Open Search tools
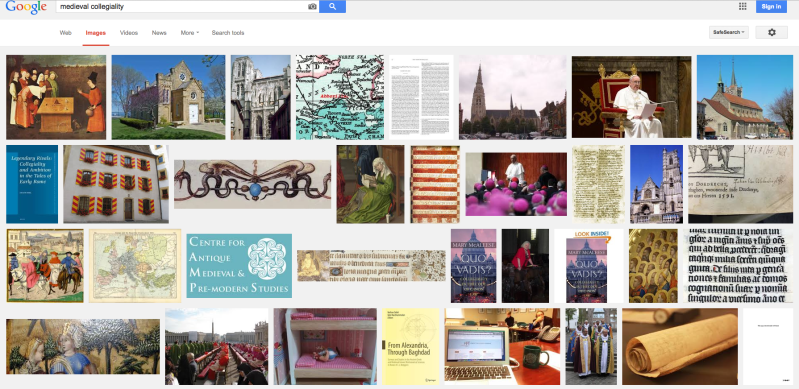Image resolution: width=799 pixels, height=389 pixels. (x=228, y=33)
